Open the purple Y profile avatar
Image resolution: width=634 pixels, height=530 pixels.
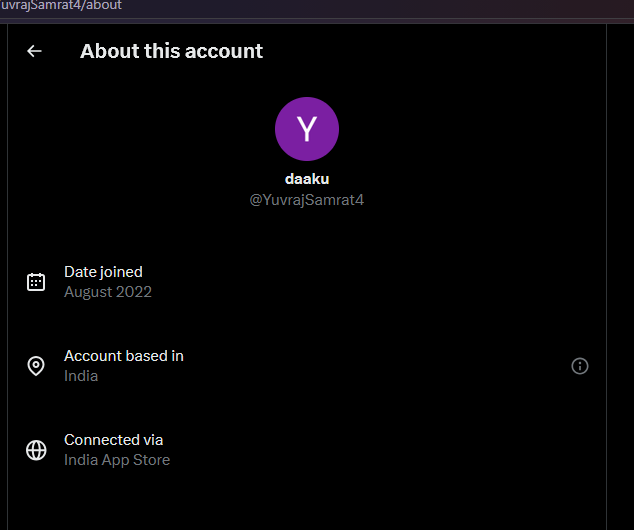point(307,129)
